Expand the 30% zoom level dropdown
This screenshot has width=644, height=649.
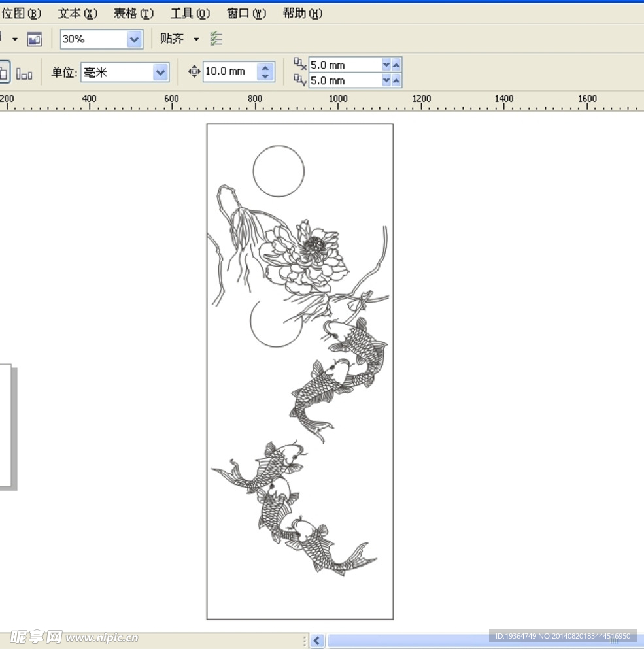point(135,39)
